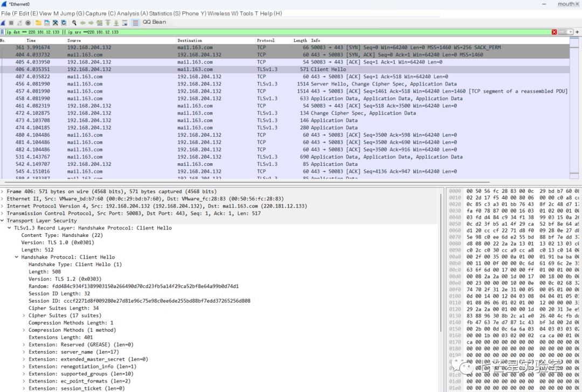The height and width of the screenshot is (392, 582).
Task: Open the File menu
Action: point(9,13)
